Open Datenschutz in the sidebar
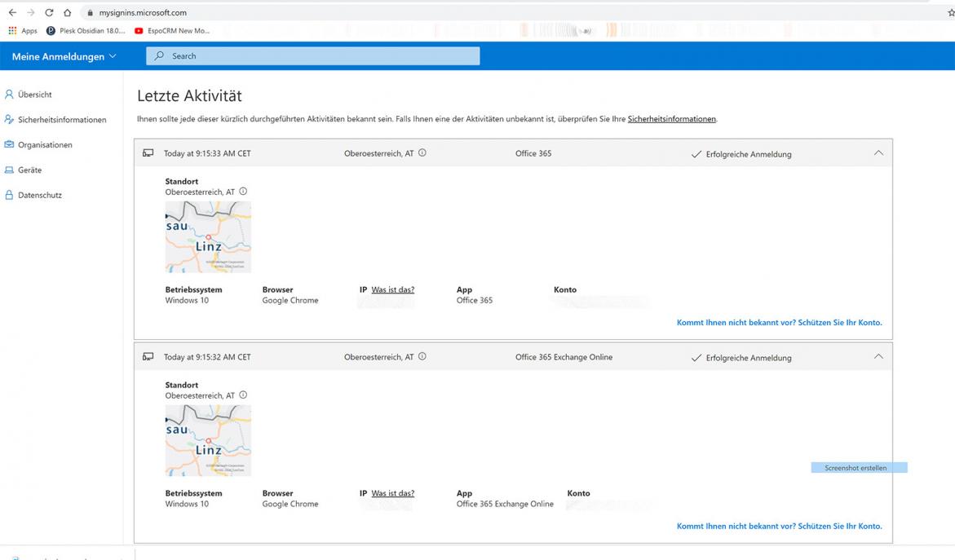 tap(40, 195)
